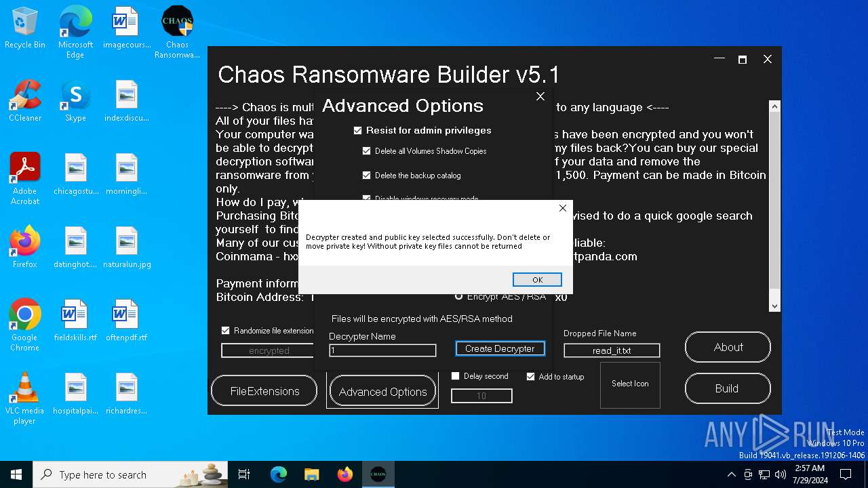
Task: Open Microsoft Edge from the taskbar
Action: click(x=279, y=474)
